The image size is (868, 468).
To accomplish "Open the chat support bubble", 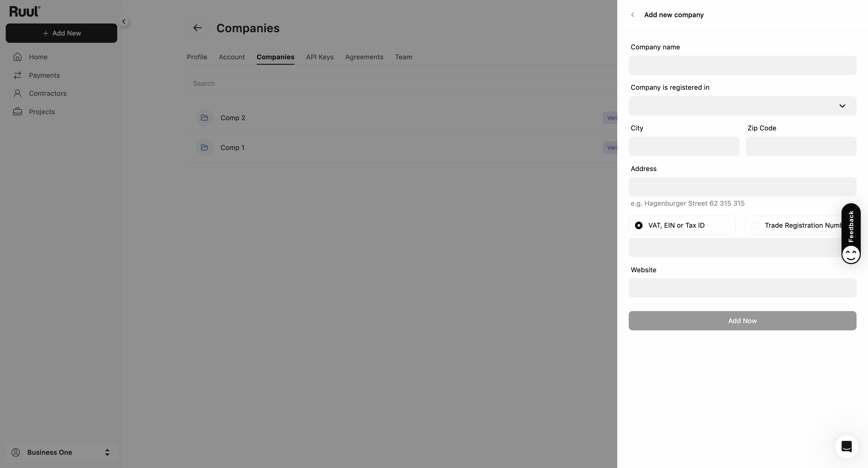I will pyautogui.click(x=846, y=446).
